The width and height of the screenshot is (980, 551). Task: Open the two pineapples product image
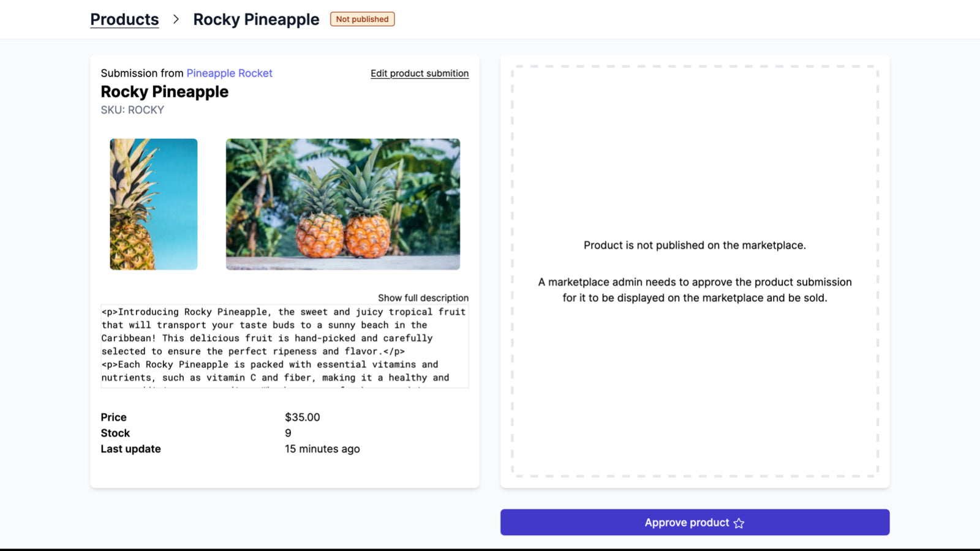[x=343, y=204]
